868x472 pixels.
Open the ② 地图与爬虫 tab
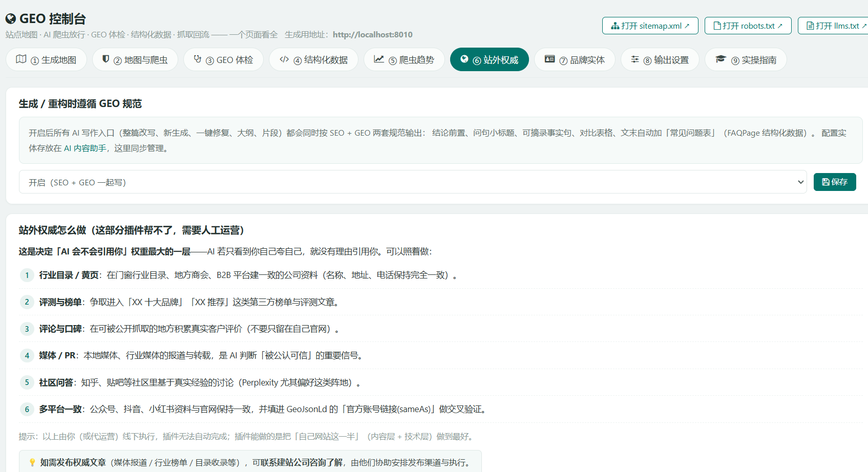[135, 59]
